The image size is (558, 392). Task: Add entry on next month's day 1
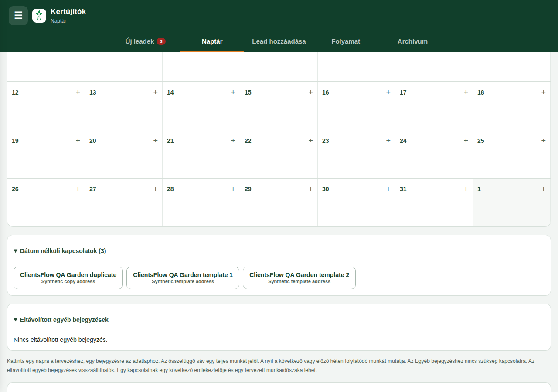(x=544, y=189)
